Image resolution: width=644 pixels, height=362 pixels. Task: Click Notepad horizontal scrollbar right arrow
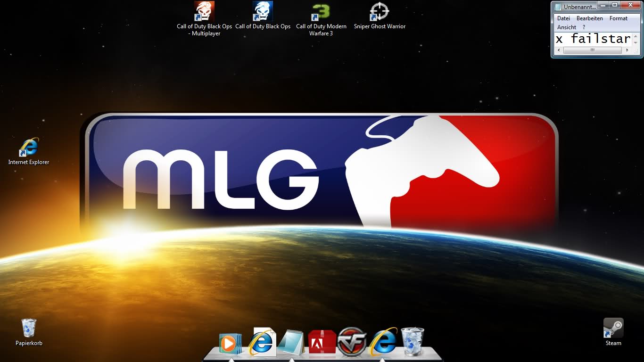point(627,50)
